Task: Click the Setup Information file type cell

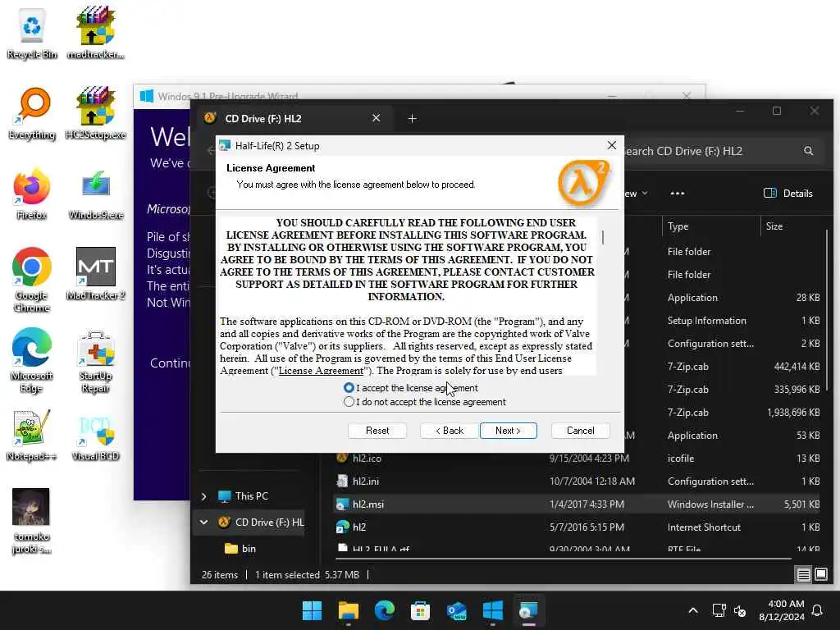Action: pos(706,321)
